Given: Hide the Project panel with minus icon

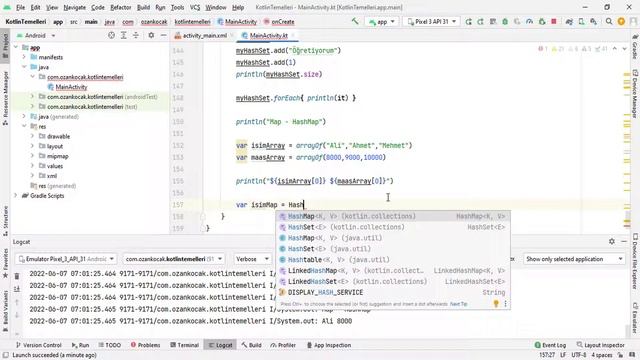Looking at the screenshot, I should (163, 36).
